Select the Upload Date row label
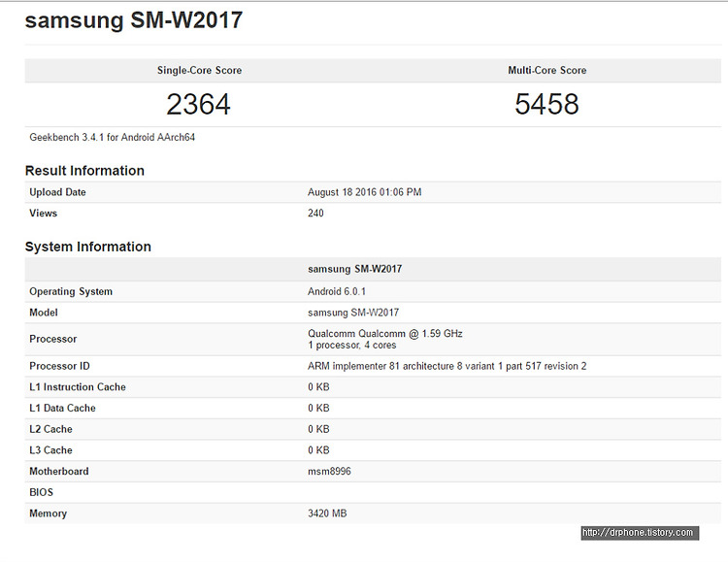This screenshot has height=562, width=728. click(x=57, y=192)
